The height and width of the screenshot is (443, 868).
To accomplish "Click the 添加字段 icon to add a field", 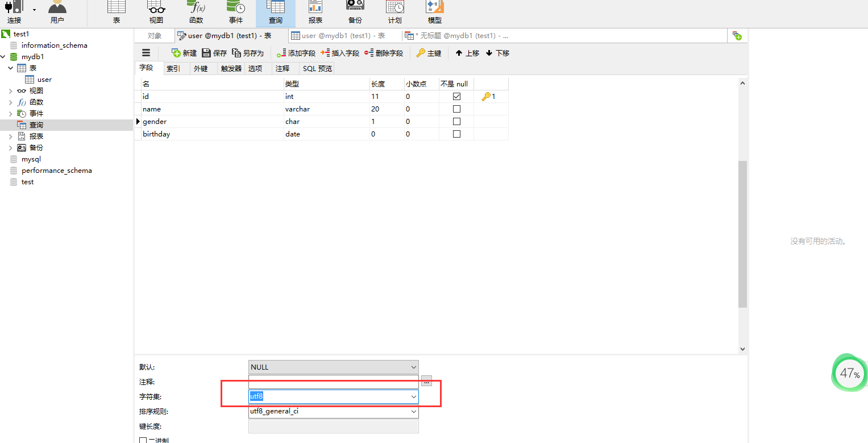I will tap(296, 52).
